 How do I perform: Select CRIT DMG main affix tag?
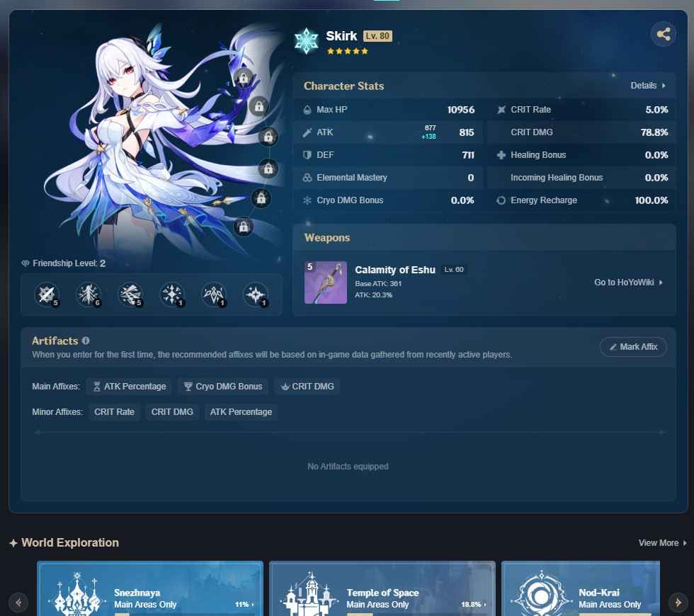pyautogui.click(x=307, y=387)
